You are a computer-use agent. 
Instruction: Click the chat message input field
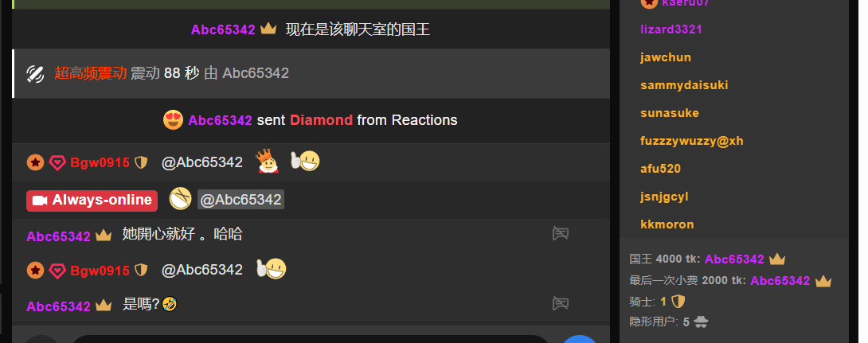[x=310, y=339]
